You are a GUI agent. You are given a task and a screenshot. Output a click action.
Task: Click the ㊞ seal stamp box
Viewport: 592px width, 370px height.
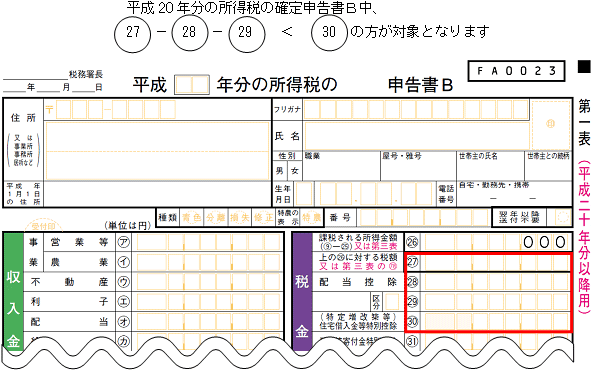[551, 125]
